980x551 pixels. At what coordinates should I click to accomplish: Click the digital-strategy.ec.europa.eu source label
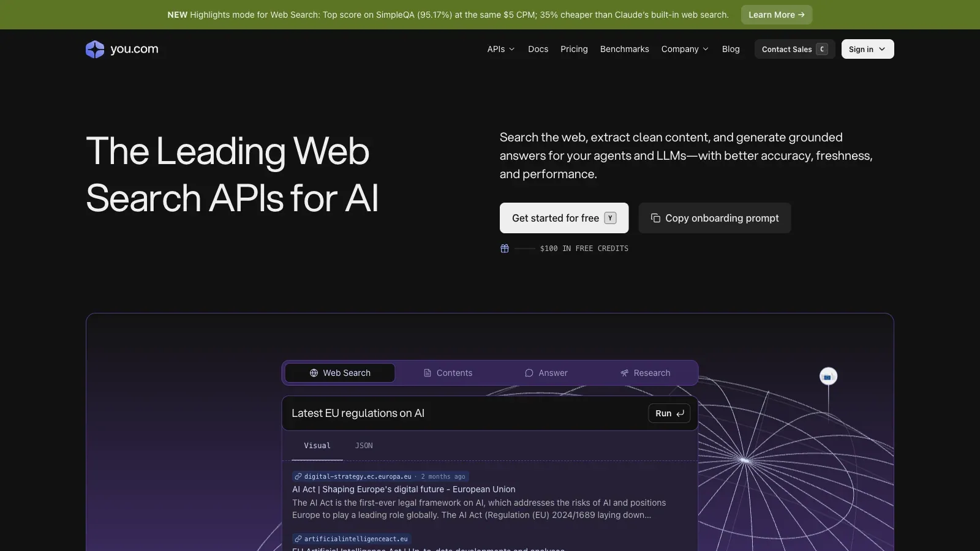pyautogui.click(x=358, y=476)
